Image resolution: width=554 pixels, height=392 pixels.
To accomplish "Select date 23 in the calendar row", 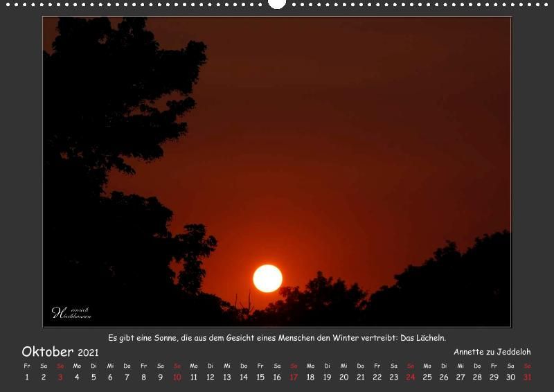I will coord(394,377).
